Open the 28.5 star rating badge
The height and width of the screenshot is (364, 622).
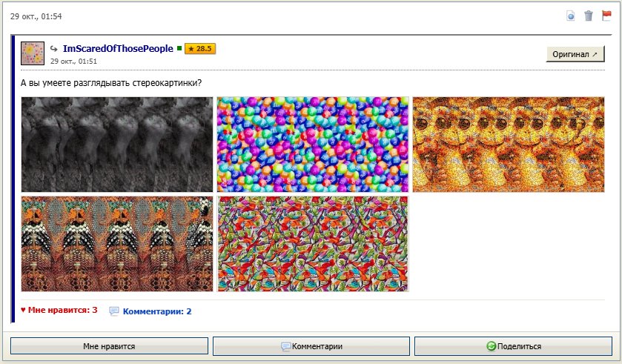[200, 49]
